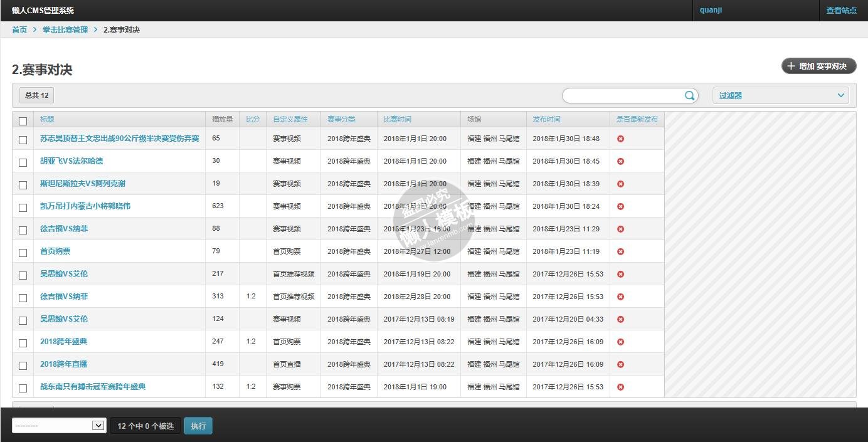Check the box for 胡亚飞VS法尔哈德
This screenshot has height=442, width=868.
coord(23,162)
